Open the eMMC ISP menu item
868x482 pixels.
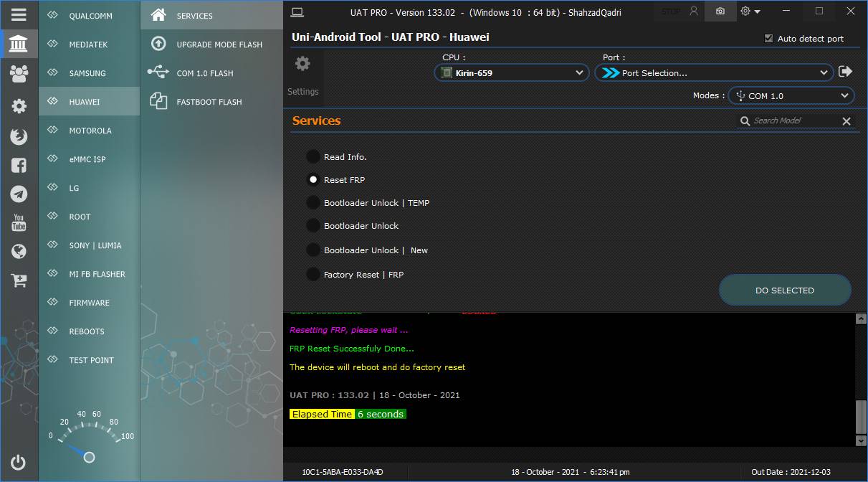(89, 159)
